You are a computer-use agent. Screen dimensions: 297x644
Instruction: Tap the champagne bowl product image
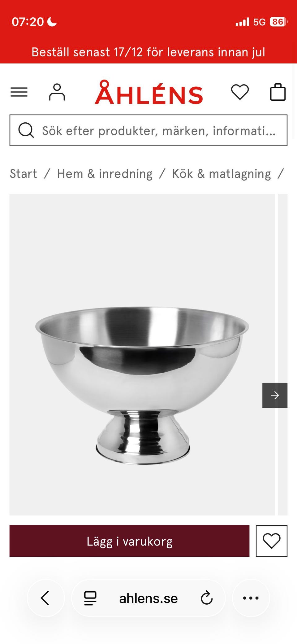[142, 355]
